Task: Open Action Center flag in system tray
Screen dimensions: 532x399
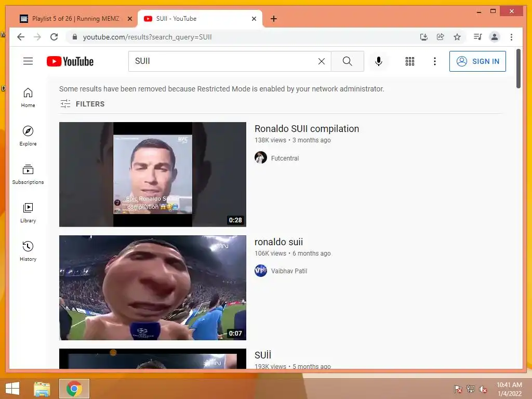Action: (x=458, y=389)
